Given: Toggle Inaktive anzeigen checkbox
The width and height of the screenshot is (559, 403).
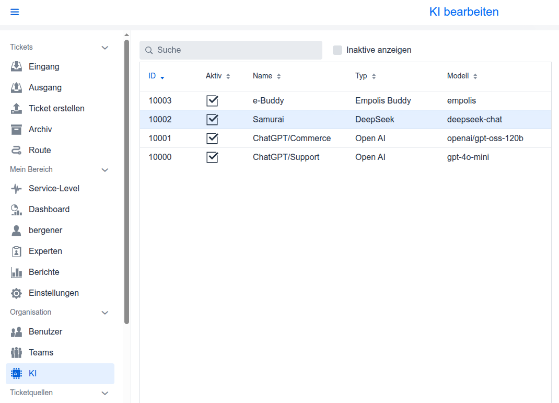Looking at the screenshot, I should click(x=337, y=50).
